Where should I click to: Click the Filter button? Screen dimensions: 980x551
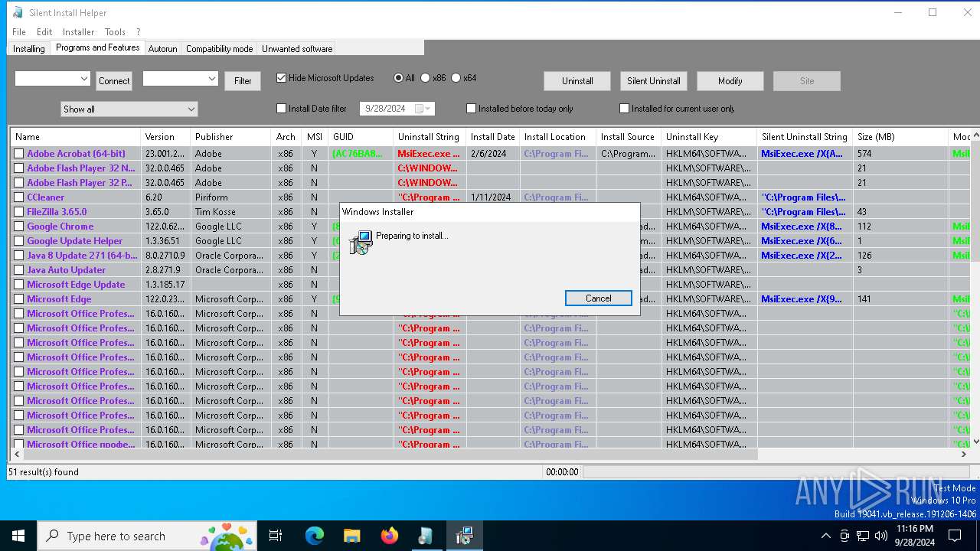[243, 81]
